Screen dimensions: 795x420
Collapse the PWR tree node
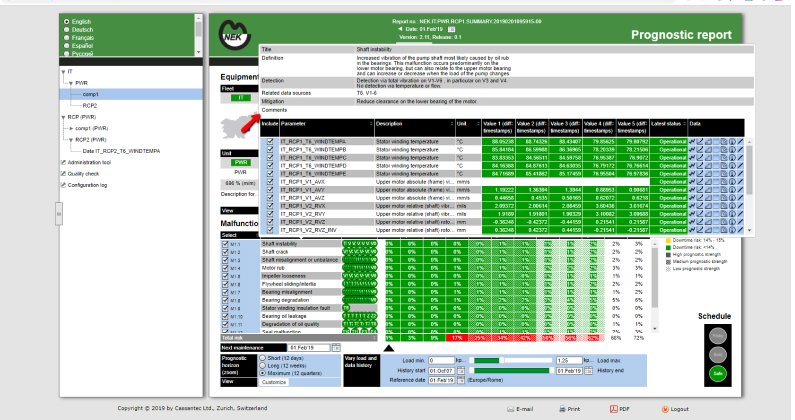71,83
